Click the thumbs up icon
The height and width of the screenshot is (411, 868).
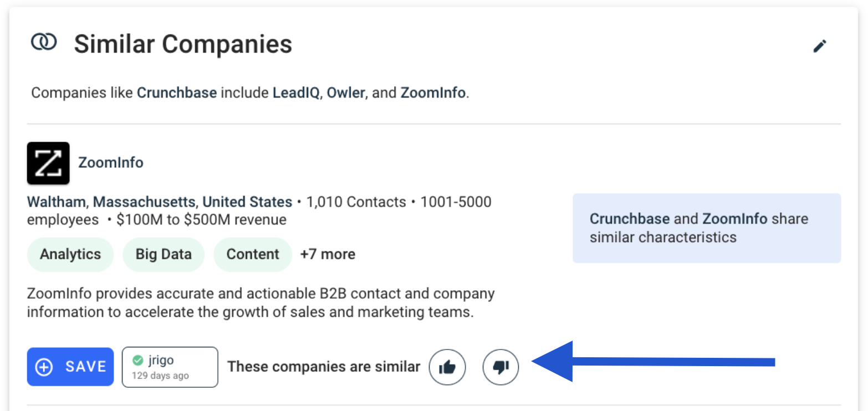click(x=447, y=367)
